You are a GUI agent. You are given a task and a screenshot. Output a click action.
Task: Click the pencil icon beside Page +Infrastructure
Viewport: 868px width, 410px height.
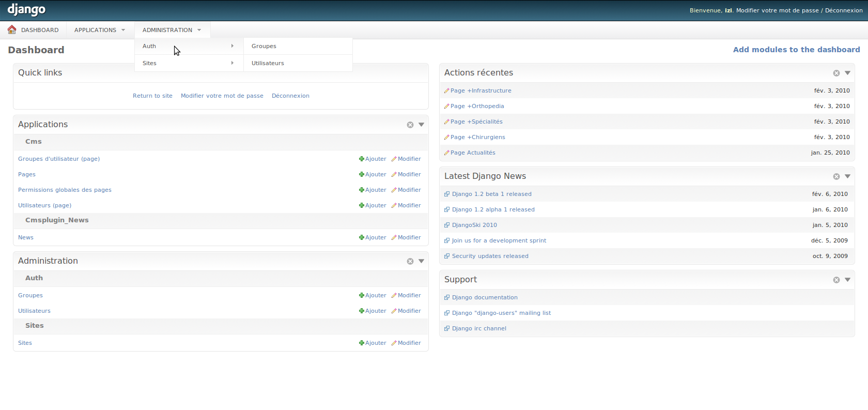pos(447,91)
